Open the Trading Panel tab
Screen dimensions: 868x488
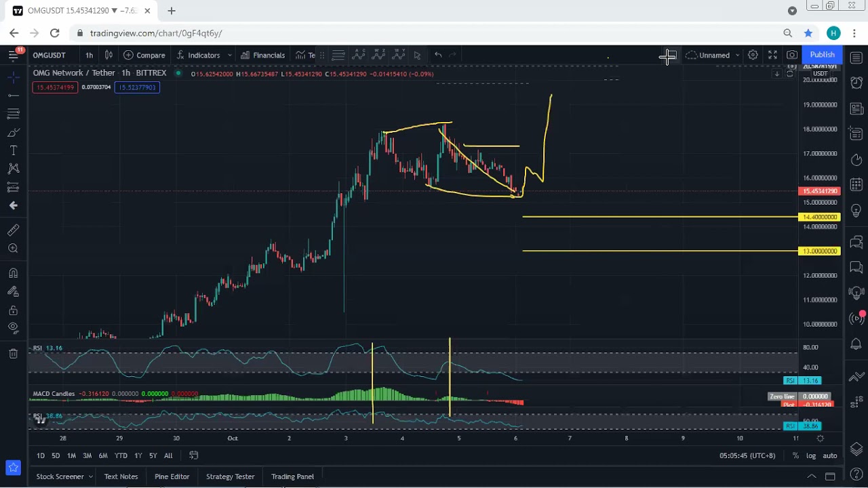292,476
